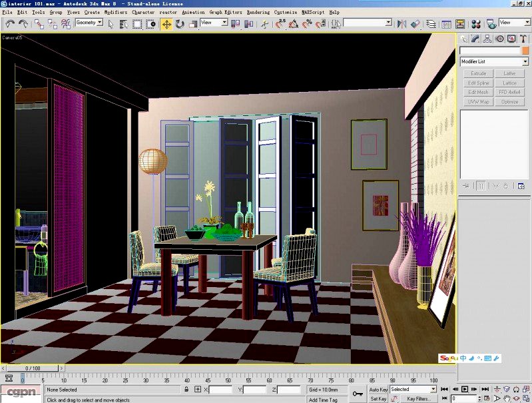532x403 pixels.
Task: Click the Extrude modifier button
Action: (478, 73)
